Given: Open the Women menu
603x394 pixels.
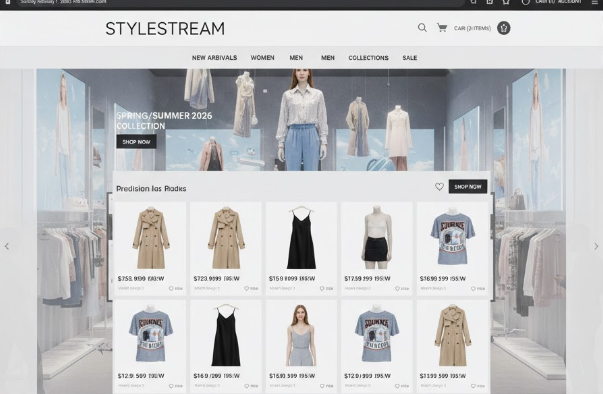Looking at the screenshot, I should pyautogui.click(x=262, y=58).
